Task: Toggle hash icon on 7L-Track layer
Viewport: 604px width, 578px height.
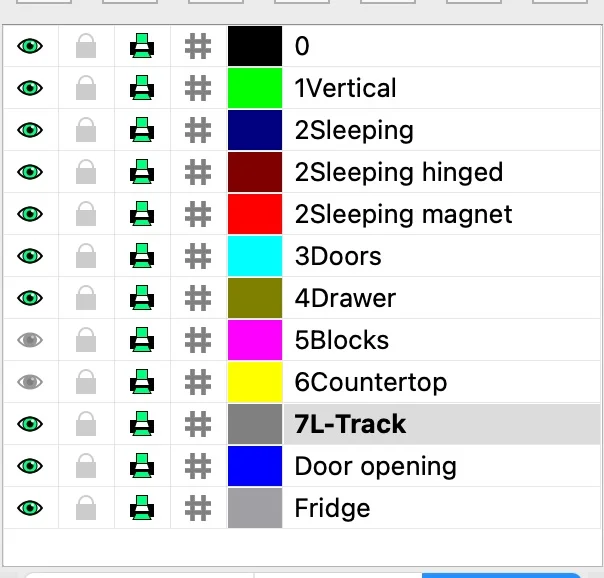Action: [x=199, y=425]
